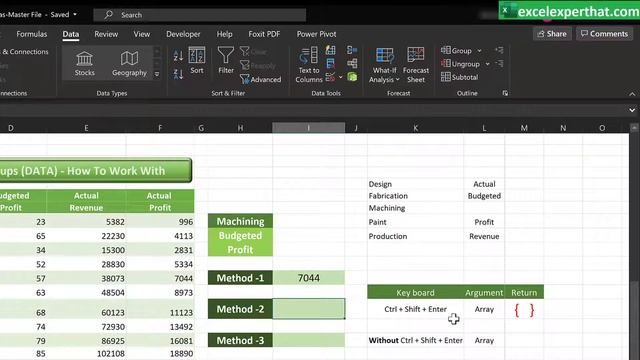This screenshot has height=360, width=640.
Task: Switch to Power Pivot tab
Action: 316,34
